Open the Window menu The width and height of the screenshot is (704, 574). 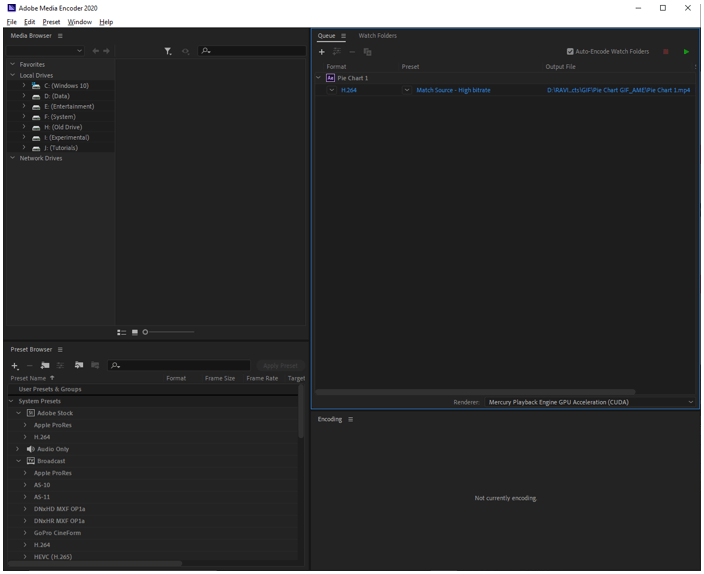(79, 22)
